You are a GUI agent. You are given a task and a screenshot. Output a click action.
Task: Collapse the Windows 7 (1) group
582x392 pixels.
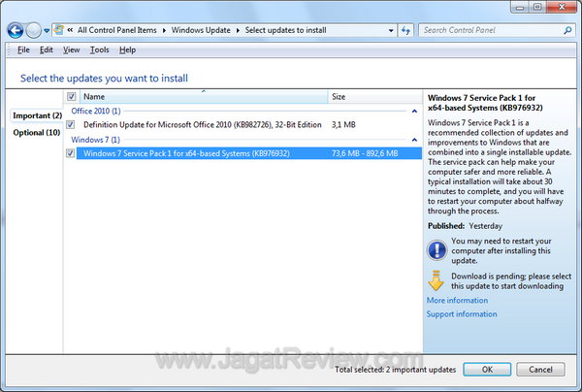click(x=93, y=140)
